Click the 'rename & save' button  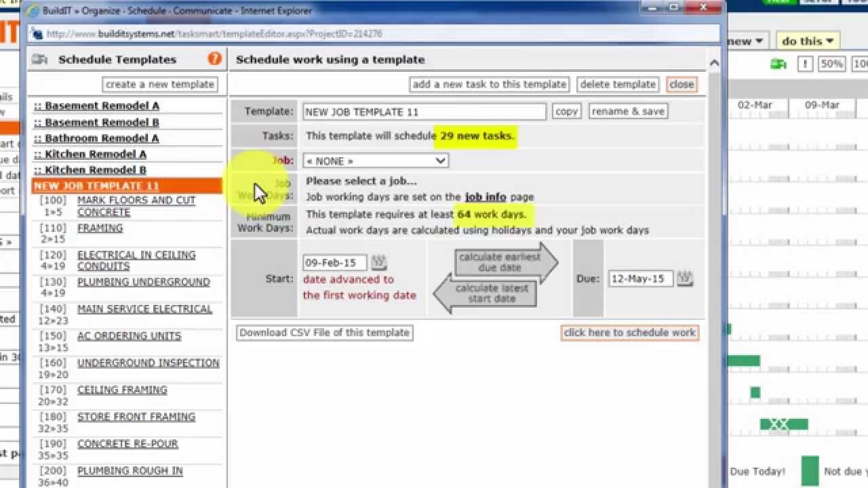[628, 111]
